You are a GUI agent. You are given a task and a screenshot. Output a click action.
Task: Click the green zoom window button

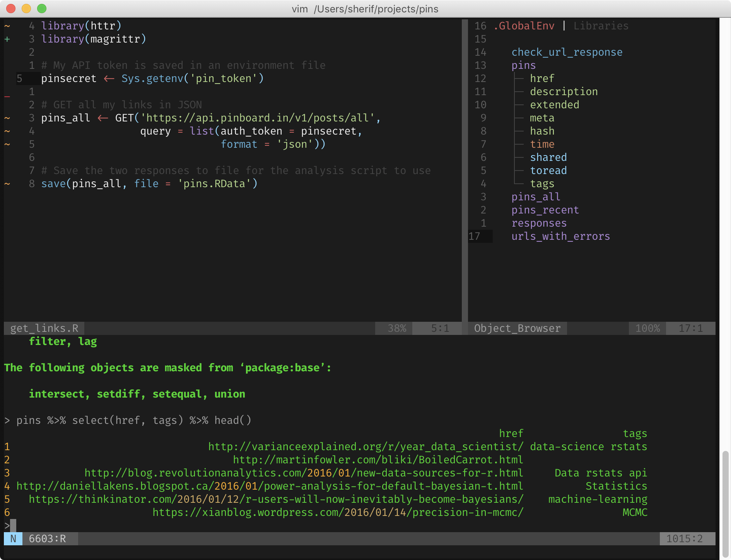pyautogui.click(x=42, y=9)
